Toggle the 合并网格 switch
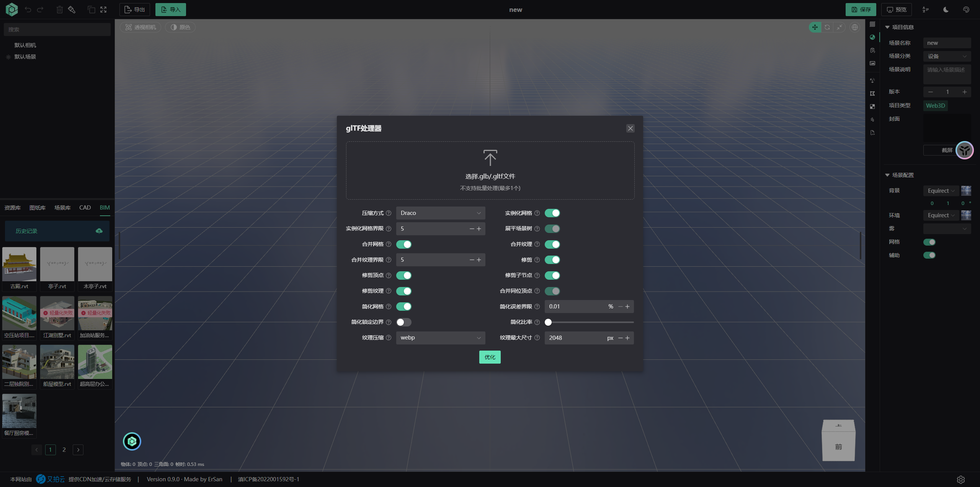The width and height of the screenshot is (980, 487). [404, 244]
